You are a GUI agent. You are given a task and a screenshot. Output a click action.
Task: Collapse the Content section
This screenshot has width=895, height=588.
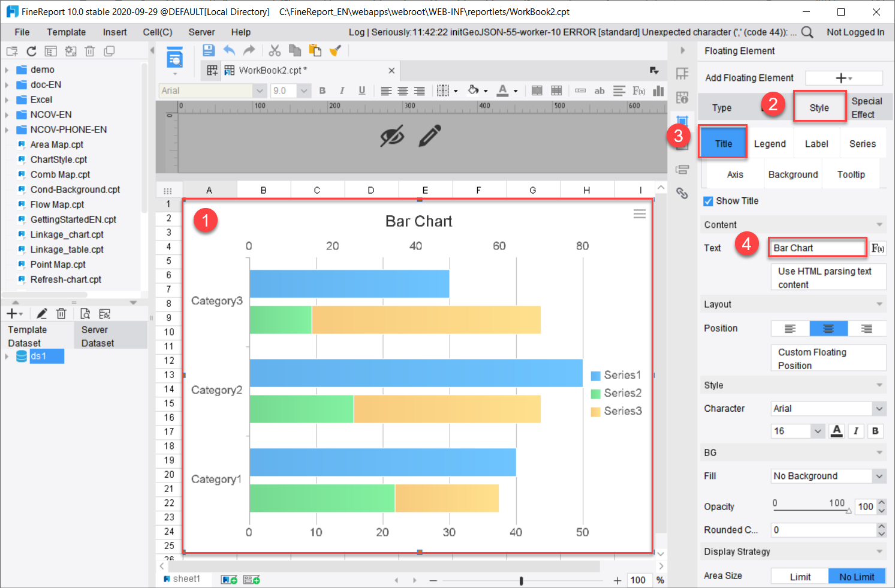(x=880, y=224)
